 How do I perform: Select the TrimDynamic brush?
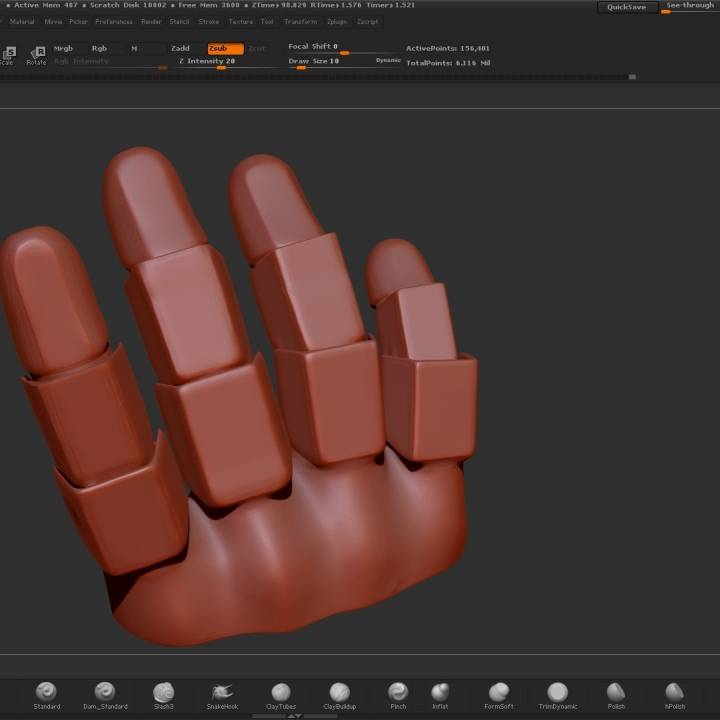pyautogui.click(x=557, y=692)
